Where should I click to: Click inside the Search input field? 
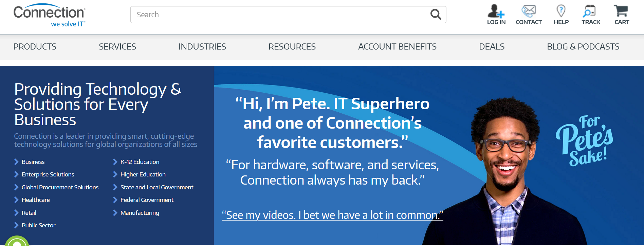pos(278,15)
